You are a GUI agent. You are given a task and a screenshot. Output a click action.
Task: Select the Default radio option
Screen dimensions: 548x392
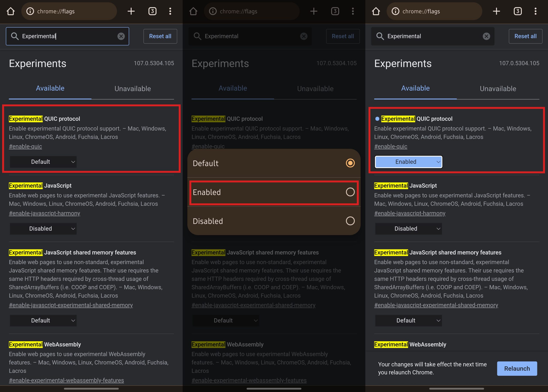pyautogui.click(x=350, y=163)
